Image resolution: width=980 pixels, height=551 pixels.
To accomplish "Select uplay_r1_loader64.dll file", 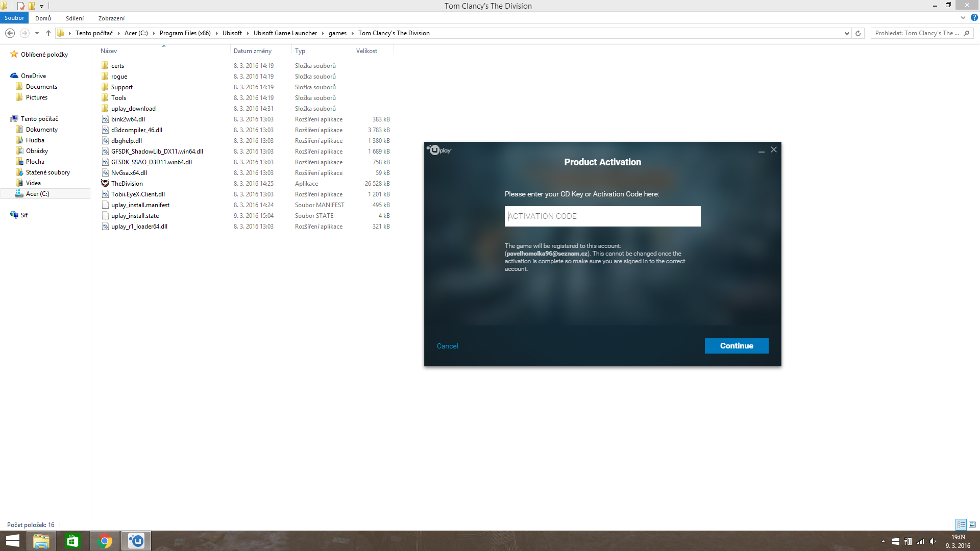I will point(139,227).
